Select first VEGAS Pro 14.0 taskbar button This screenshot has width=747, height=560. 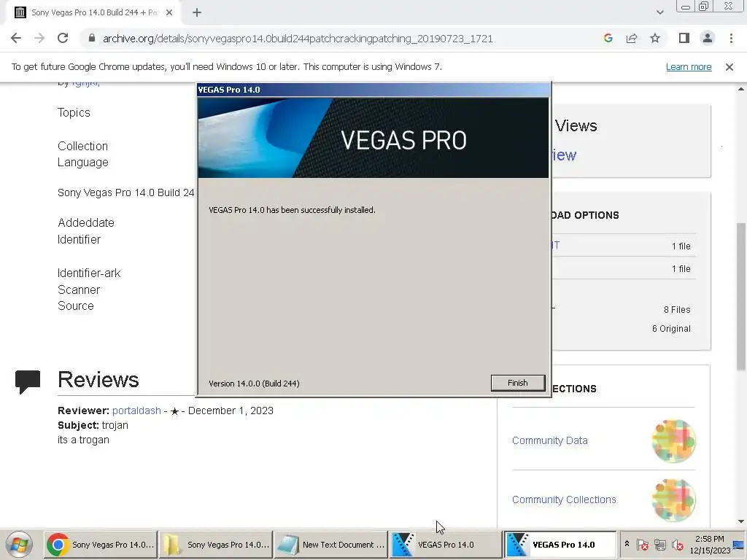[446, 544]
